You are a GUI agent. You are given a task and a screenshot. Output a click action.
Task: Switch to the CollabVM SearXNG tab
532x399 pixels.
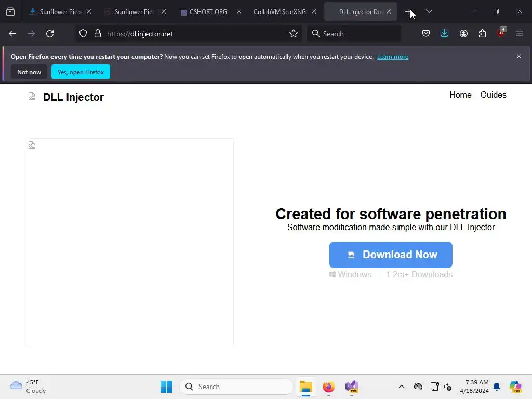(281, 11)
